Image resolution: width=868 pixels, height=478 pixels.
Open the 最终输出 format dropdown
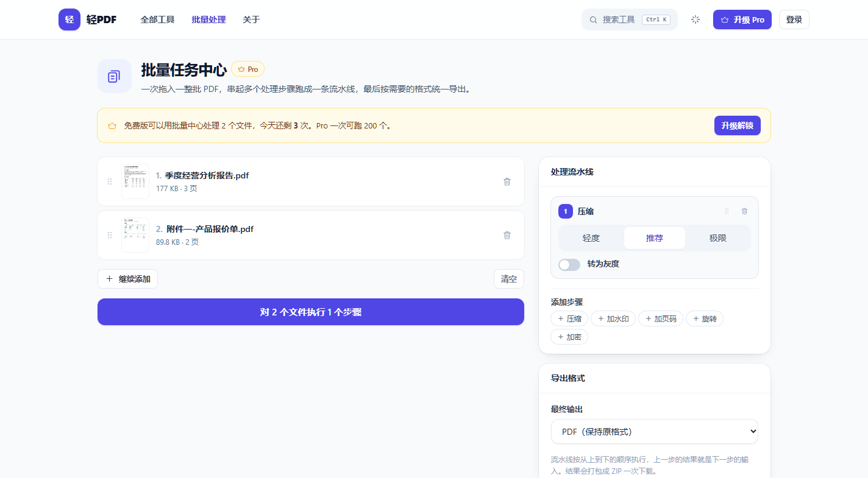click(655, 432)
